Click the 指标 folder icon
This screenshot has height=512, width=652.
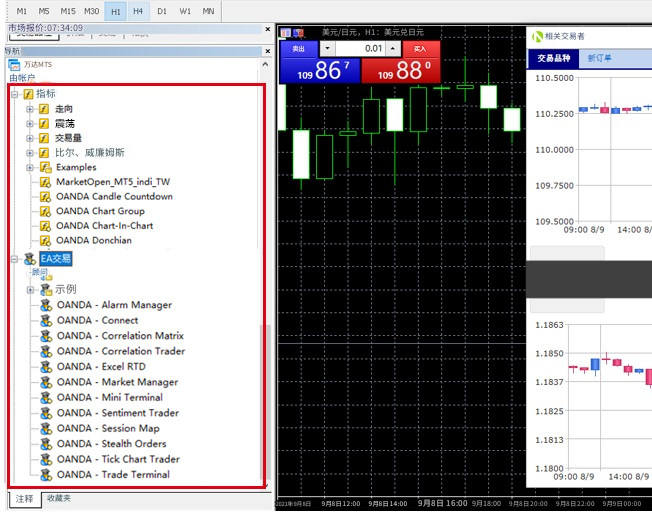tap(28, 94)
